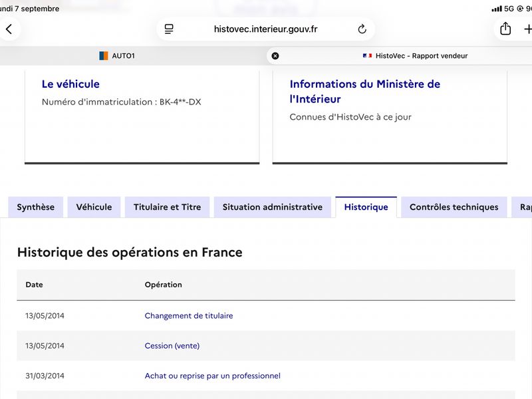Open the Synthèse tab
The image size is (532, 399).
click(x=36, y=207)
